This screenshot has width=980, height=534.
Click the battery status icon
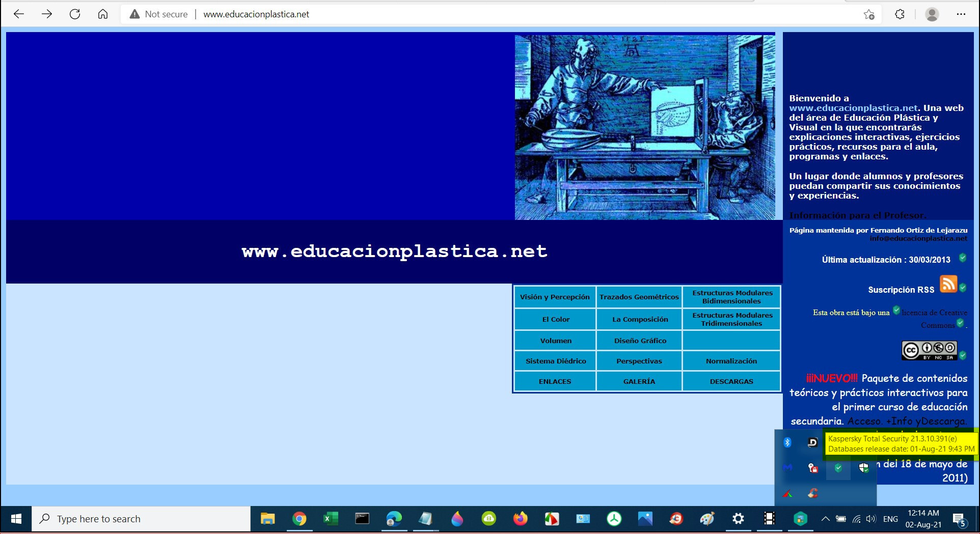841,519
